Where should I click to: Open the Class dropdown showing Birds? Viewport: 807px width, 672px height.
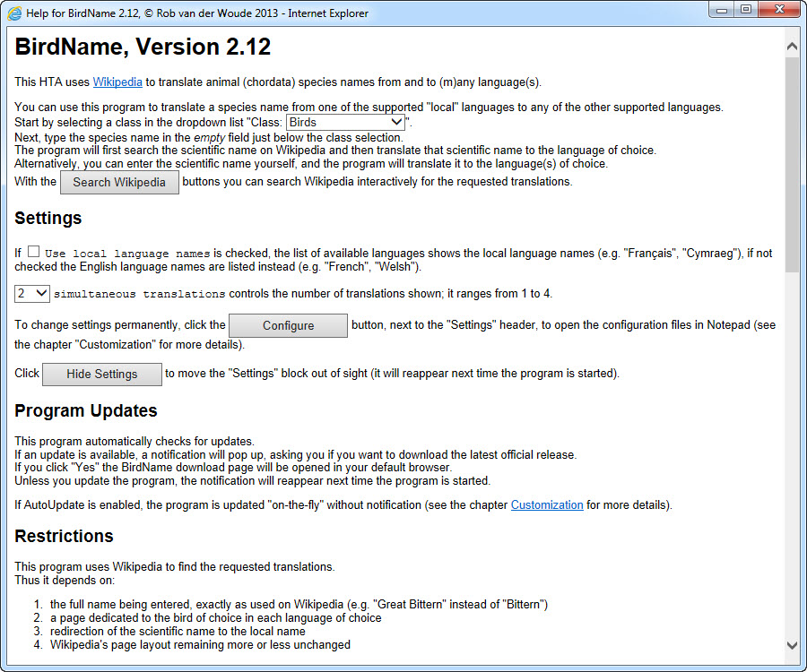click(345, 123)
